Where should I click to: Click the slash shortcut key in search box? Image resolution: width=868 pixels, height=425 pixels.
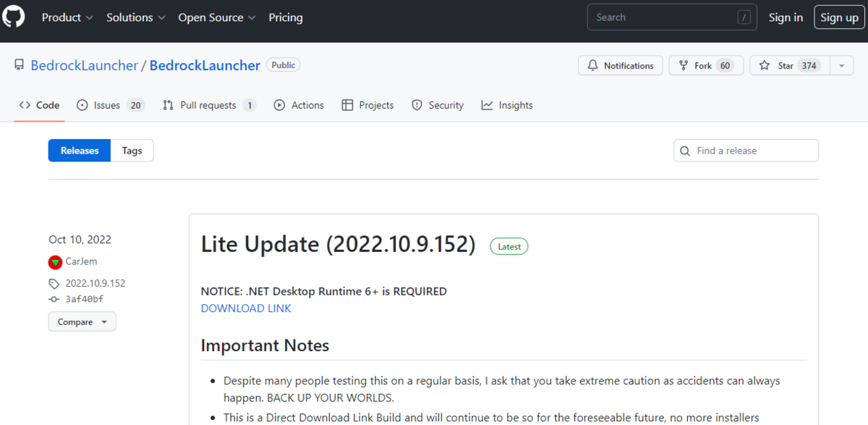pyautogui.click(x=744, y=17)
